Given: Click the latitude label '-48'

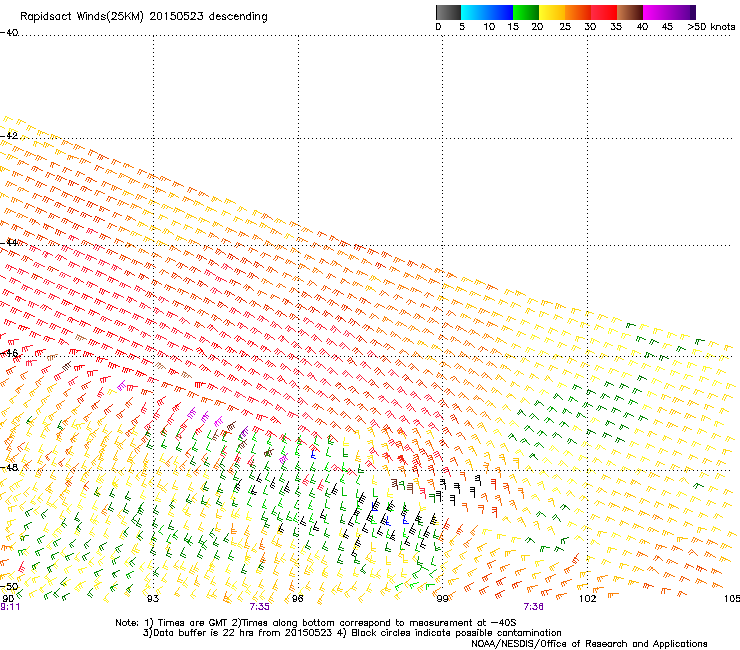Looking at the screenshot, I should pos(9,467).
